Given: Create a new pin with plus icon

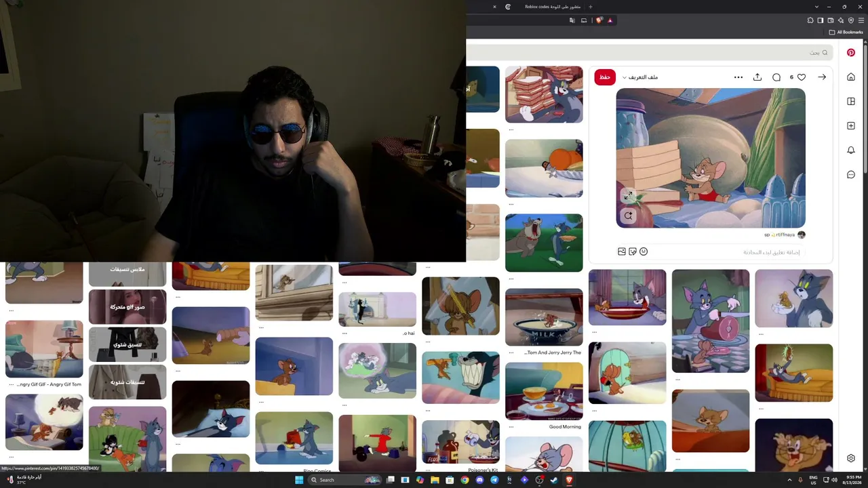Looking at the screenshot, I should tap(851, 125).
